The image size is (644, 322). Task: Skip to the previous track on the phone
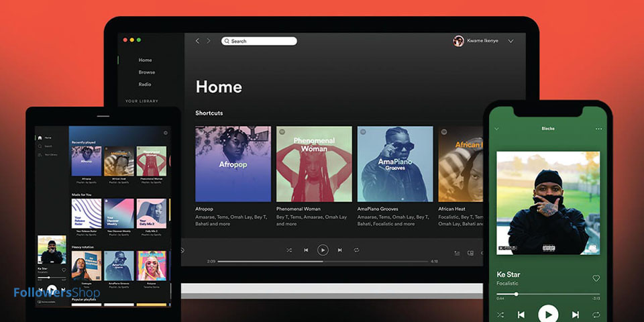[x=521, y=315]
